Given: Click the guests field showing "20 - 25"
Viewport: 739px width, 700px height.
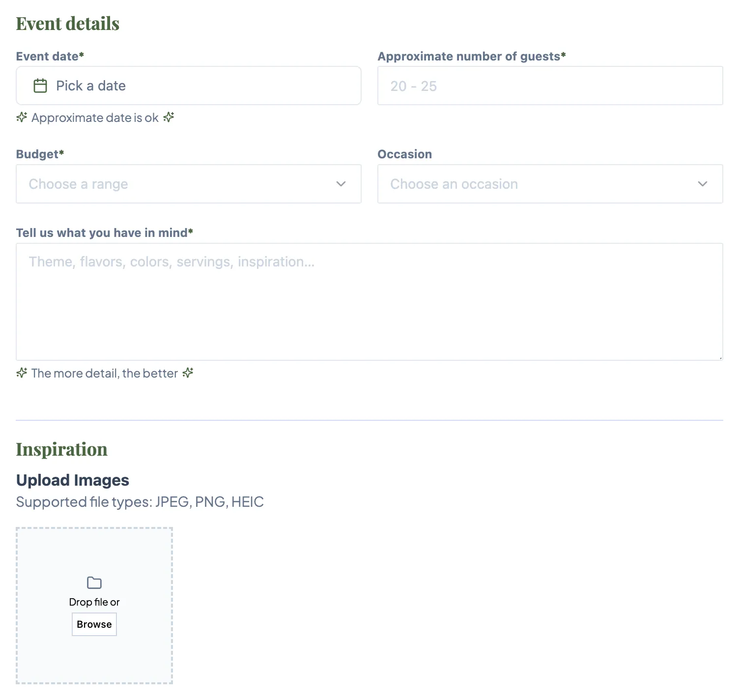Looking at the screenshot, I should [550, 86].
